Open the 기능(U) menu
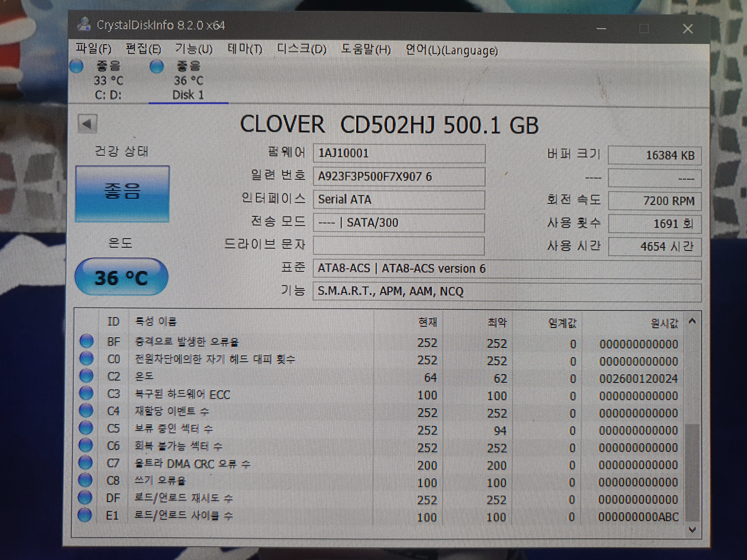747x560 pixels. tap(194, 50)
